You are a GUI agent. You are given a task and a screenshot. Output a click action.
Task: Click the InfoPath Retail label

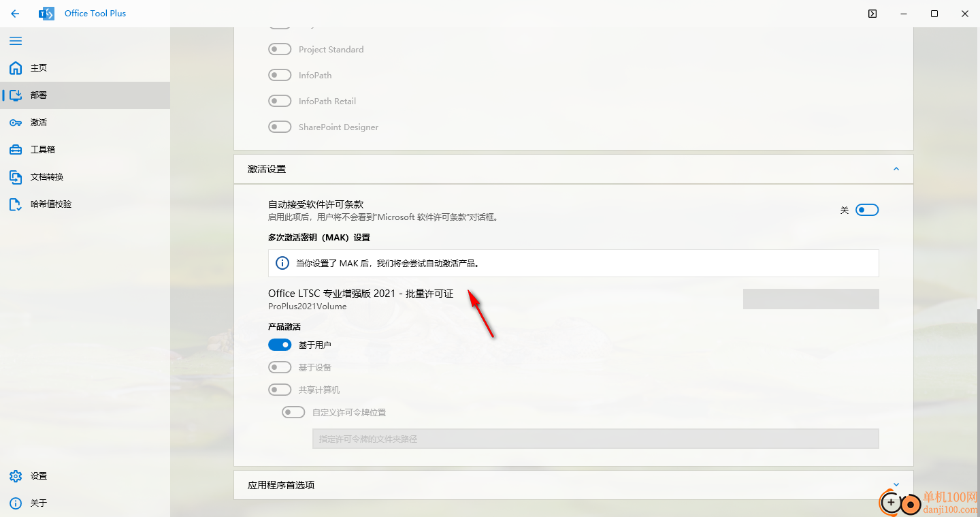[x=327, y=101]
